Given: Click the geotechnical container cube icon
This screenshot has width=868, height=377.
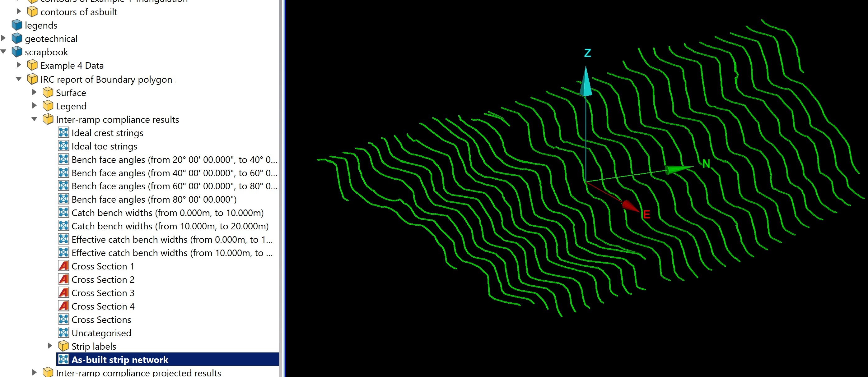Looking at the screenshot, I should 17,39.
